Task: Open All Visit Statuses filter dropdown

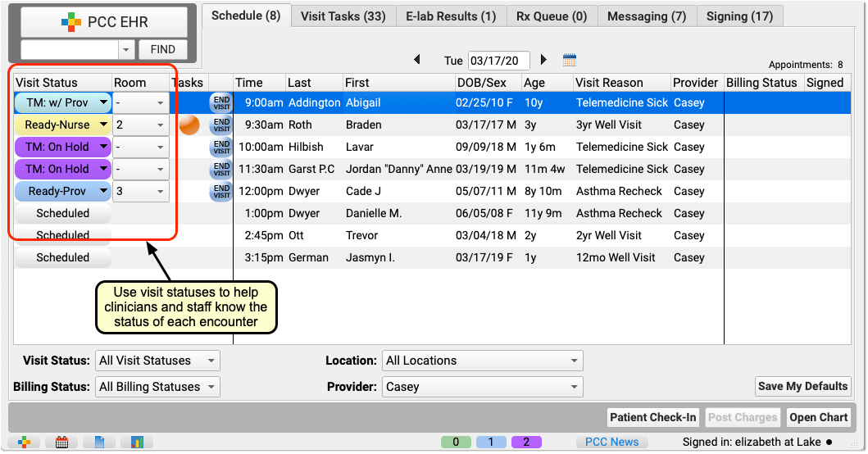Action: 157,361
